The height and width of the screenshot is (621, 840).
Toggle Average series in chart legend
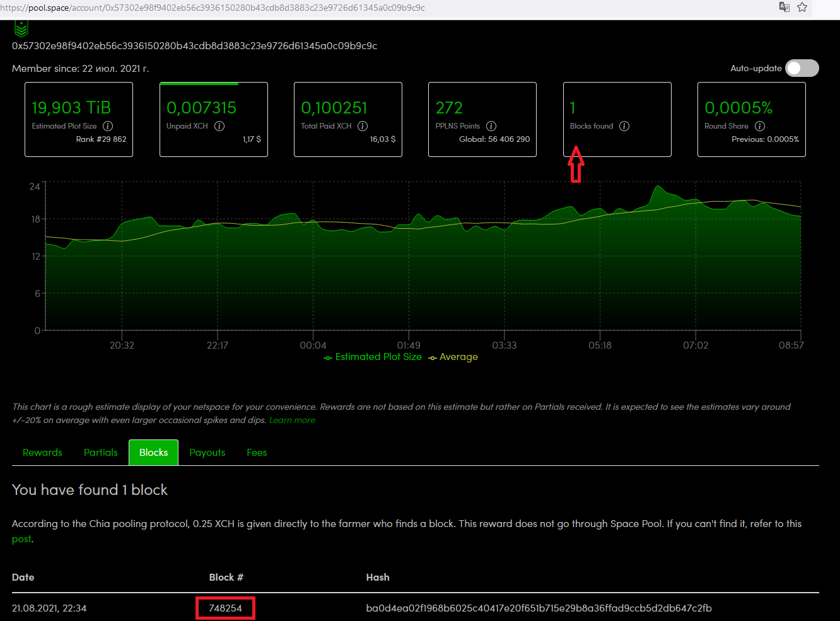coord(453,357)
